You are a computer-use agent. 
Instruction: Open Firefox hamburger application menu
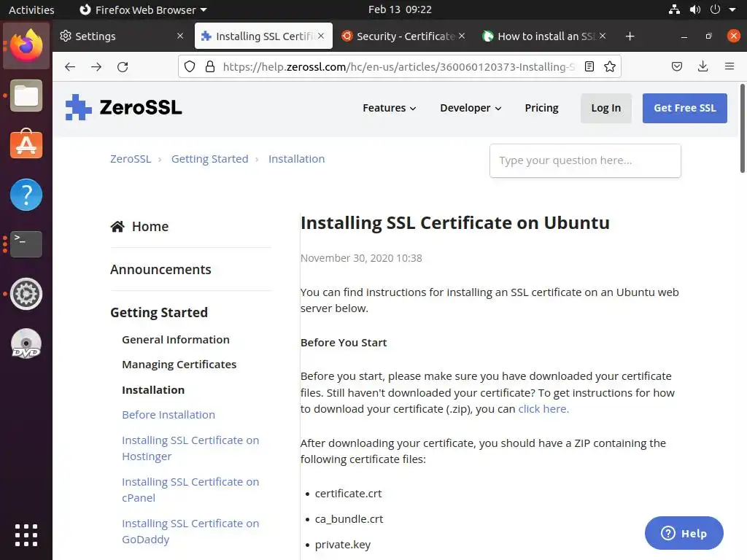click(729, 66)
